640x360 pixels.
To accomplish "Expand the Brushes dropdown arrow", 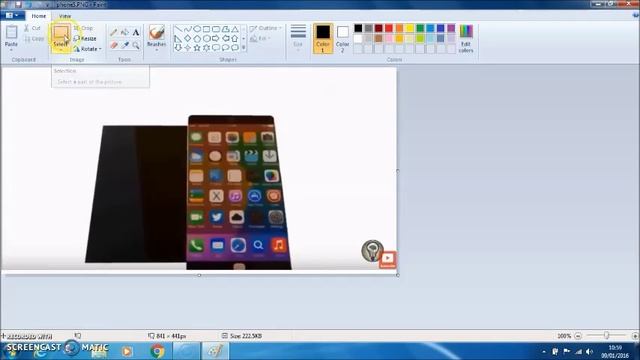I will click(156, 50).
